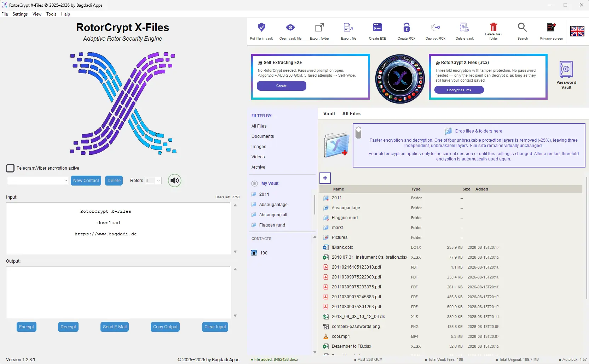This screenshot has height=364, width=589.
Task: Click the Export file icon
Action: pos(348,28)
